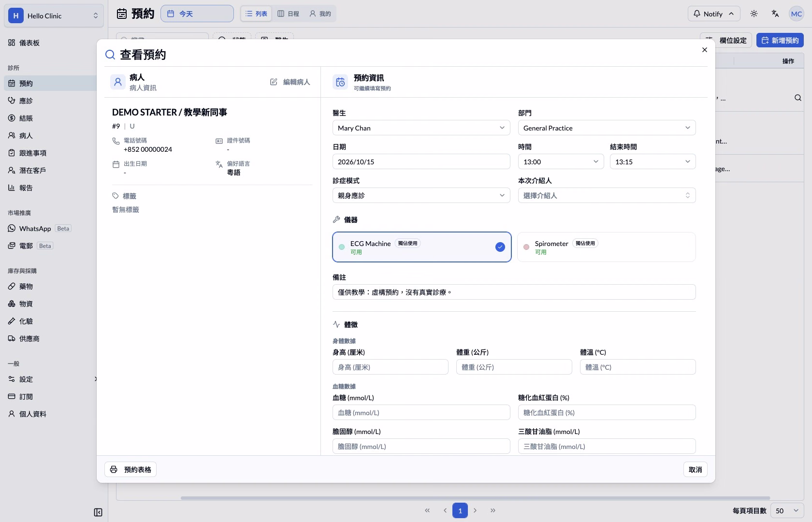
Task: Open the 診症模式 親身應診 dropdown
Action: 421,195
